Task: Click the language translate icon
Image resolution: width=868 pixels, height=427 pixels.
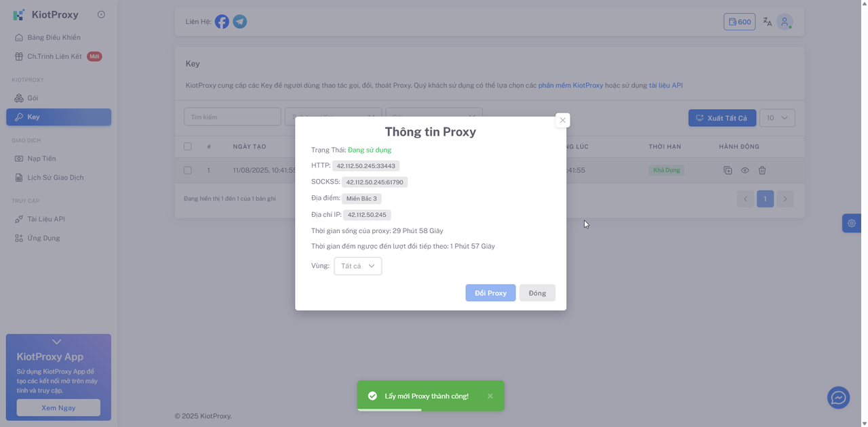Action: click(766, 21)
